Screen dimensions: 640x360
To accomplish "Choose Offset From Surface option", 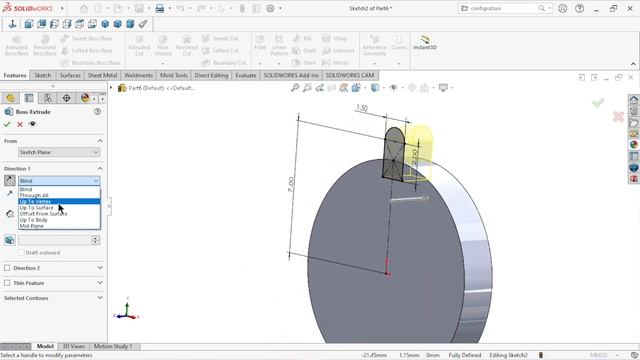I will tap(59, 214).
